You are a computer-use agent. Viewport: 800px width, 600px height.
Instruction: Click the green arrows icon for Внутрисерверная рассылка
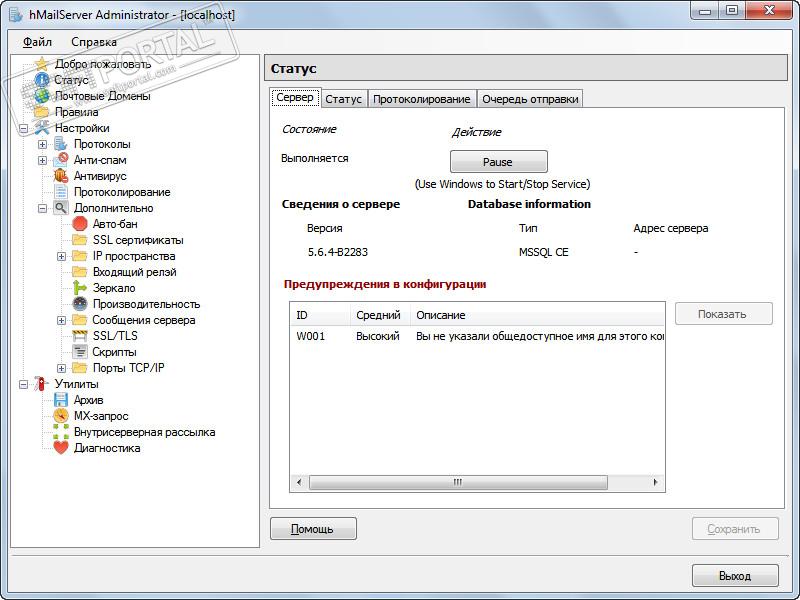click(61, 432)
